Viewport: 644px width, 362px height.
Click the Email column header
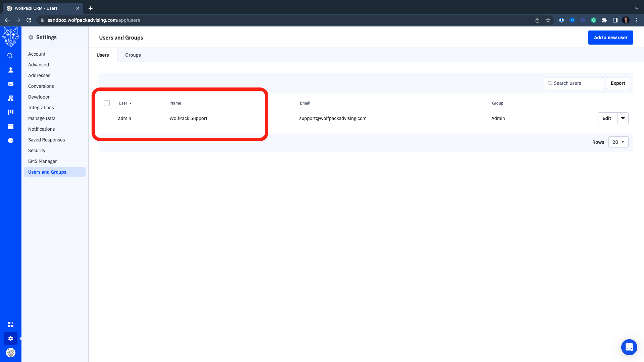pos(305,103)
